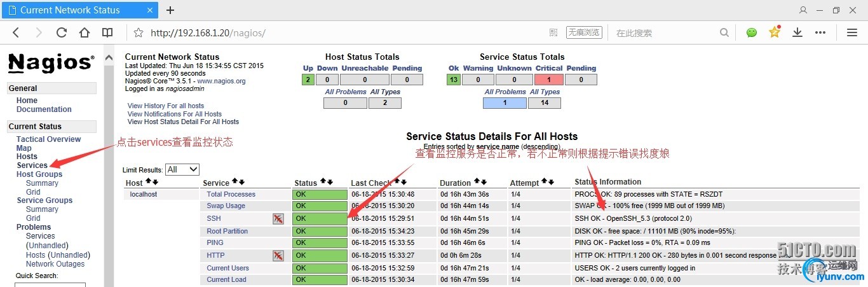The height and width of the screenshot is (287, 868).
Task: Open Services under Current Status
Action: pos(32,165)
